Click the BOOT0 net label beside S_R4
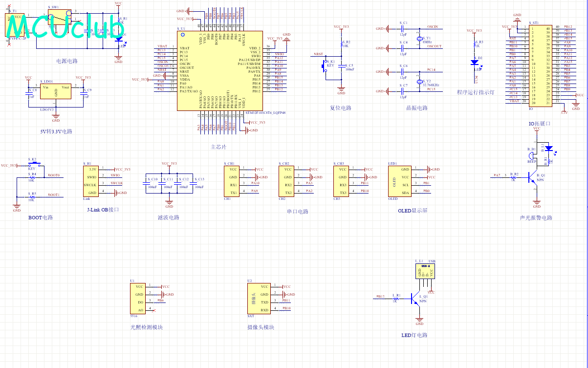 click(x=54, y=175)
